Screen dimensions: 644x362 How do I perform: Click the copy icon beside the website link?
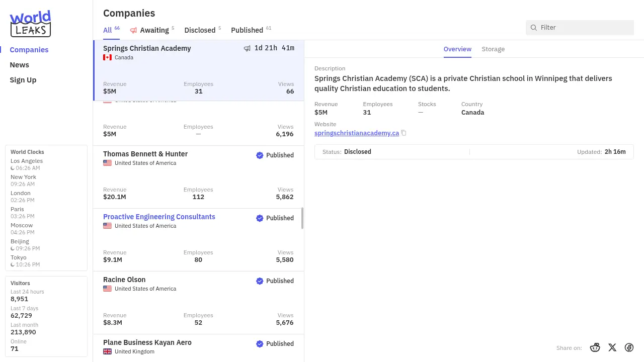[404, 133]
